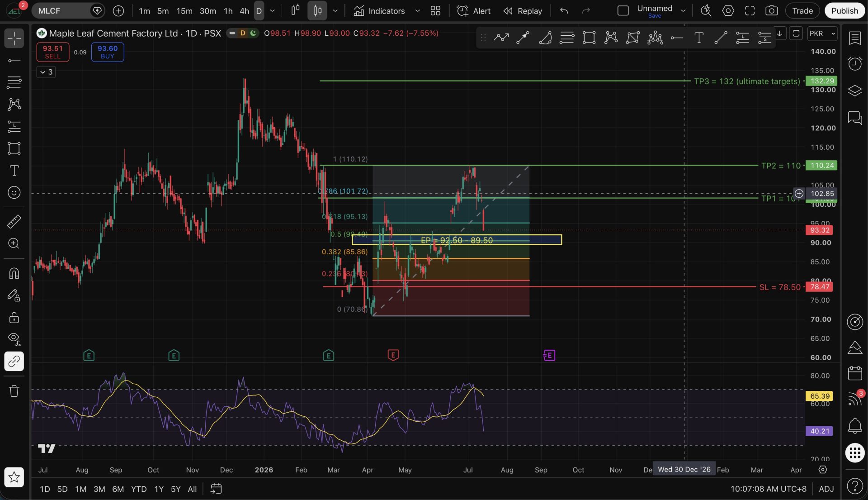Enter fullscreen mode

[750, 11]
